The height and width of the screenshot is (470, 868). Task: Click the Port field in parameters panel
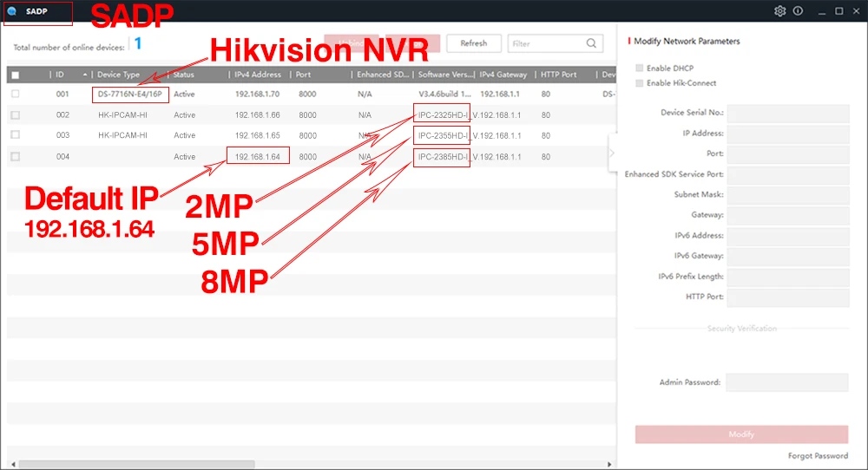(788, 153)
